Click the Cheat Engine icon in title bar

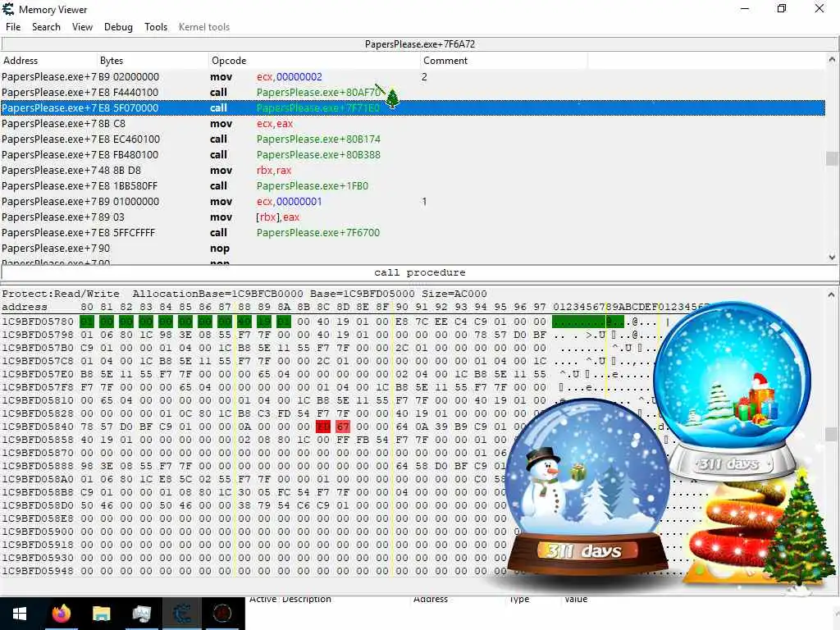coord(8,9)
